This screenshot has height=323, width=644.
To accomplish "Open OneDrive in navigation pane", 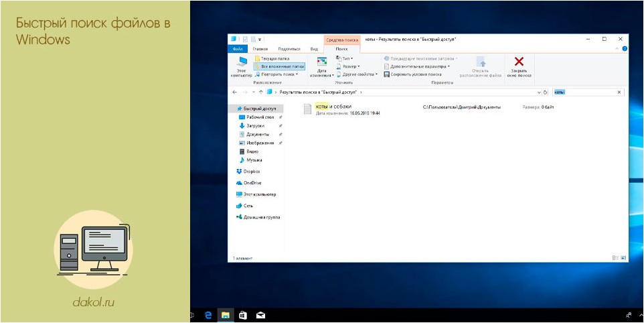I will click(x=252, y=183).
